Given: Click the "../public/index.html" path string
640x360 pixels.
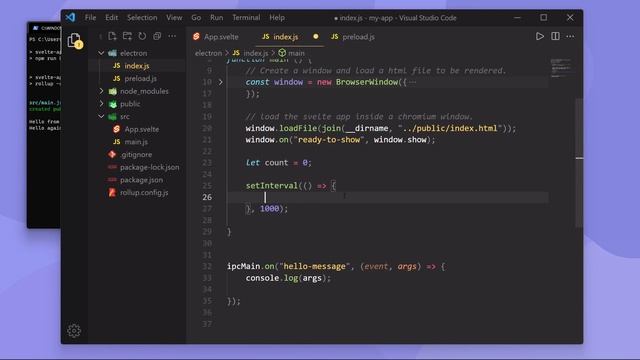Looking at the screenshot, I should coord(450,128).
